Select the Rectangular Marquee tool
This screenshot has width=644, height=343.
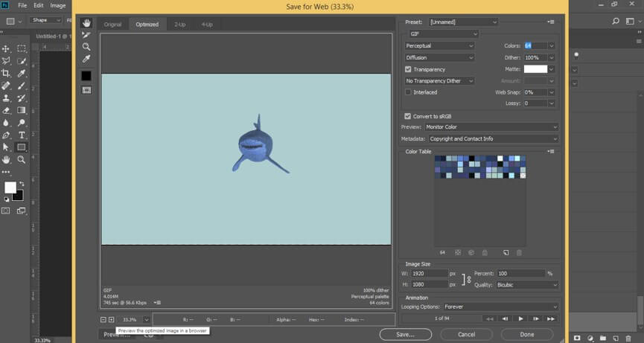(x=22, y=49)
